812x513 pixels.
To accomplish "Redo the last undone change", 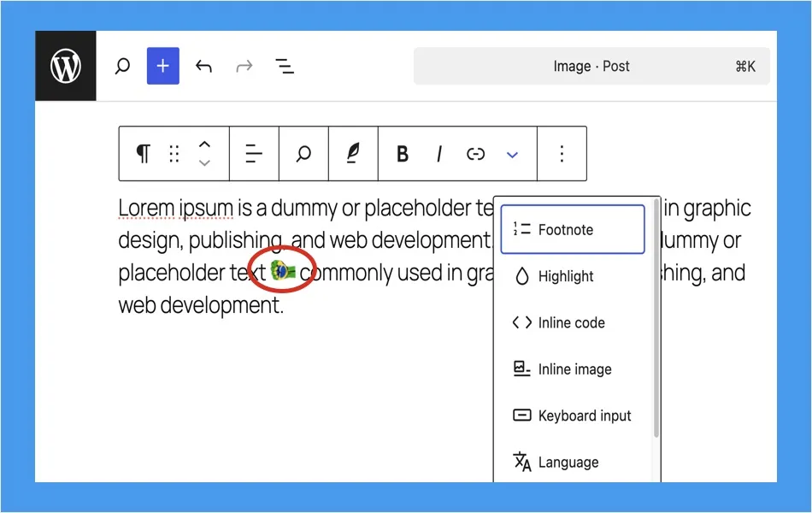I will [x=244, y=66].
